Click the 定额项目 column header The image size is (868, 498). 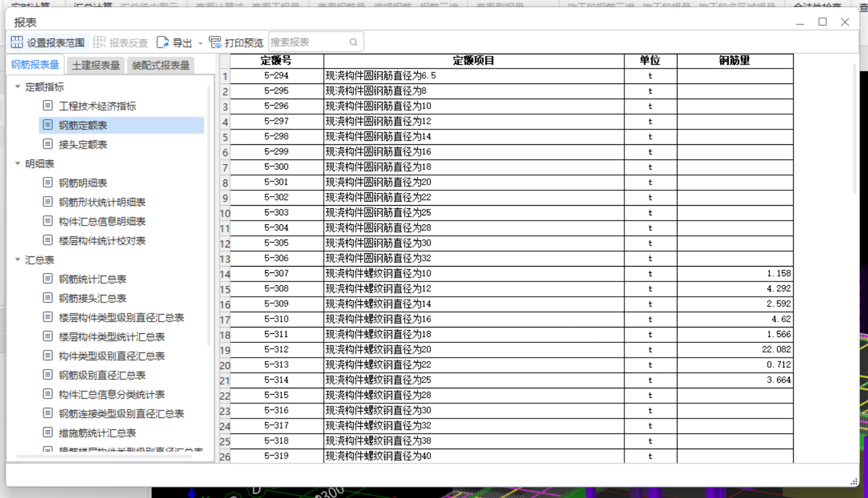[474, 61]
